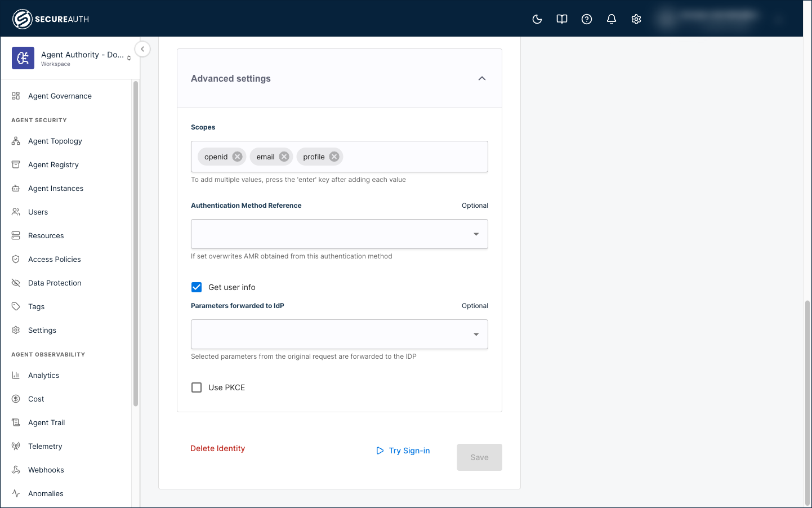The image size is (812, 508).
Task: Click the Tags icon in the sidebar
Action: [16, 306]
